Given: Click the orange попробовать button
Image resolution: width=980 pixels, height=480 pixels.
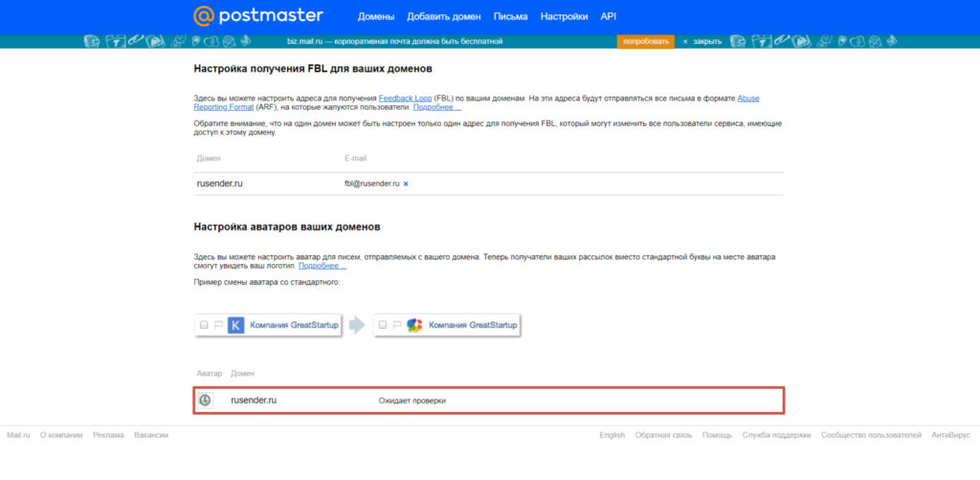Looking at the screenshot, I should 646,41.
